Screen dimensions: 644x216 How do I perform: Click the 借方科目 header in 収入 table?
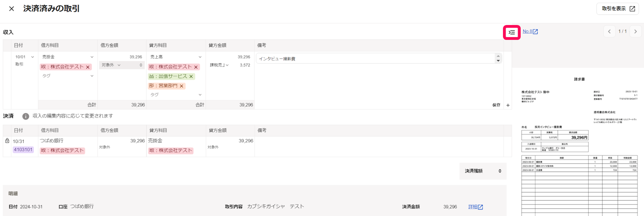pyautogui.click(x=50, y=46)
